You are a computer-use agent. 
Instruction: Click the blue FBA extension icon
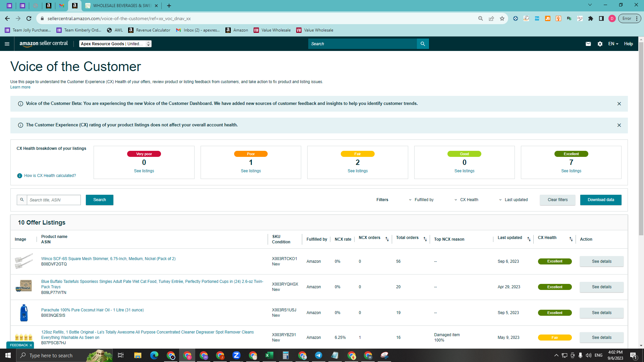point(537,19)
